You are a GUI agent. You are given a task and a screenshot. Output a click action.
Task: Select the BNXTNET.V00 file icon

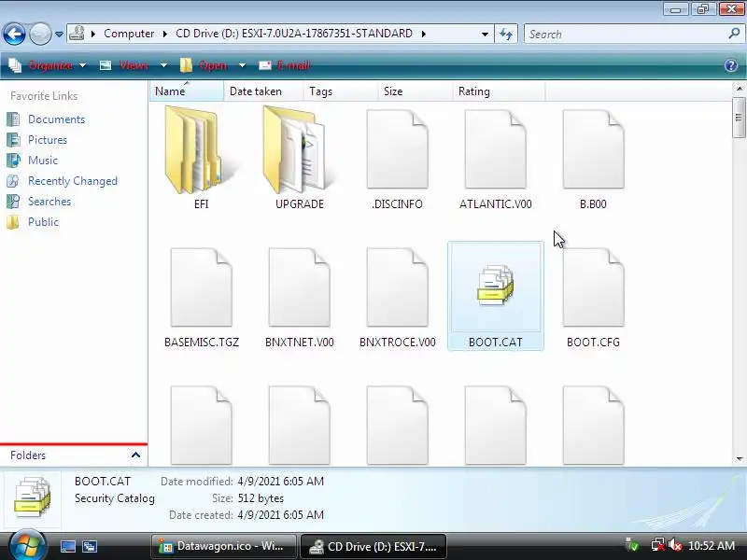coord(299,287)
